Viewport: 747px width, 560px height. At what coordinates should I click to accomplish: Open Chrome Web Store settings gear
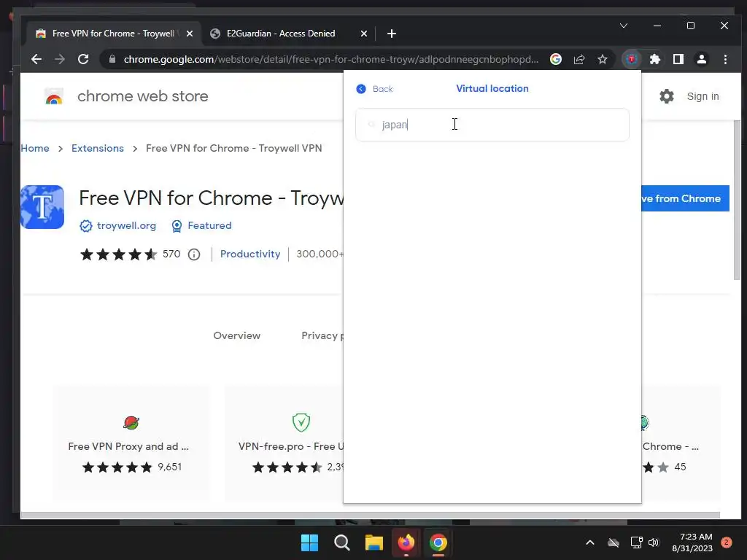(x=667, y=96)
